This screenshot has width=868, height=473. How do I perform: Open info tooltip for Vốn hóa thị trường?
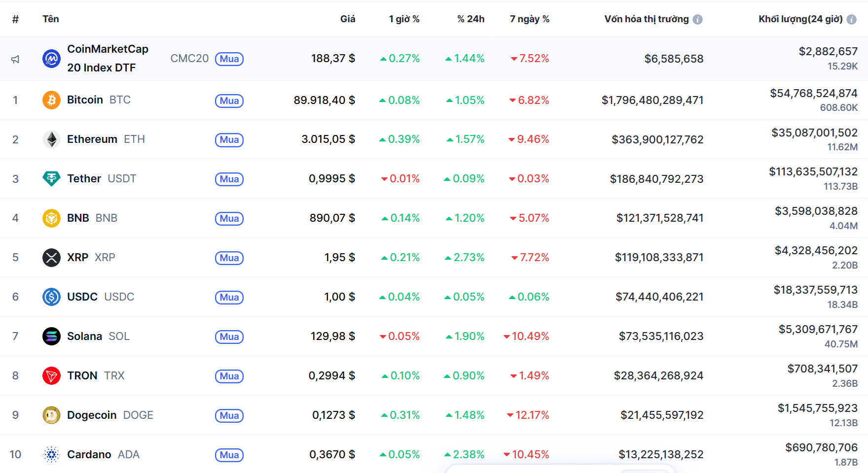(x=697, y=19)
